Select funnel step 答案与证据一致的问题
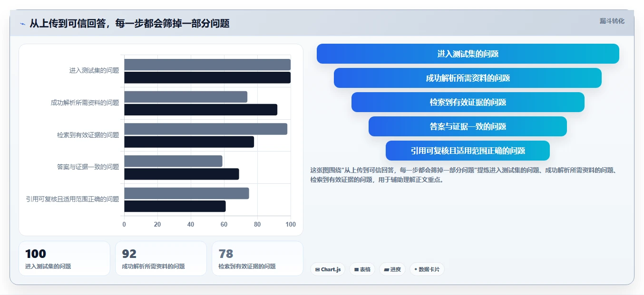The height and width of the screenshot is (295, 644). [468, 126]
